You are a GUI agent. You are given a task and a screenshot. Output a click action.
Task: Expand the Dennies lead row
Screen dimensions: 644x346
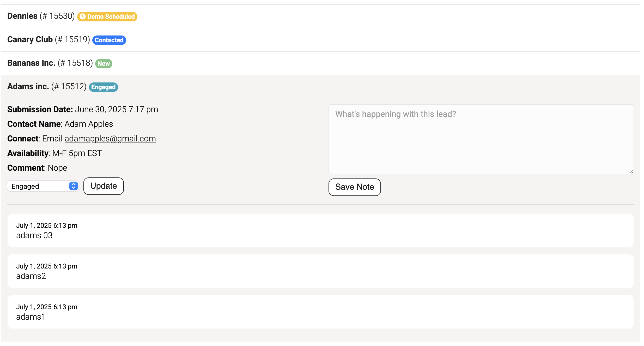[321, 16]
